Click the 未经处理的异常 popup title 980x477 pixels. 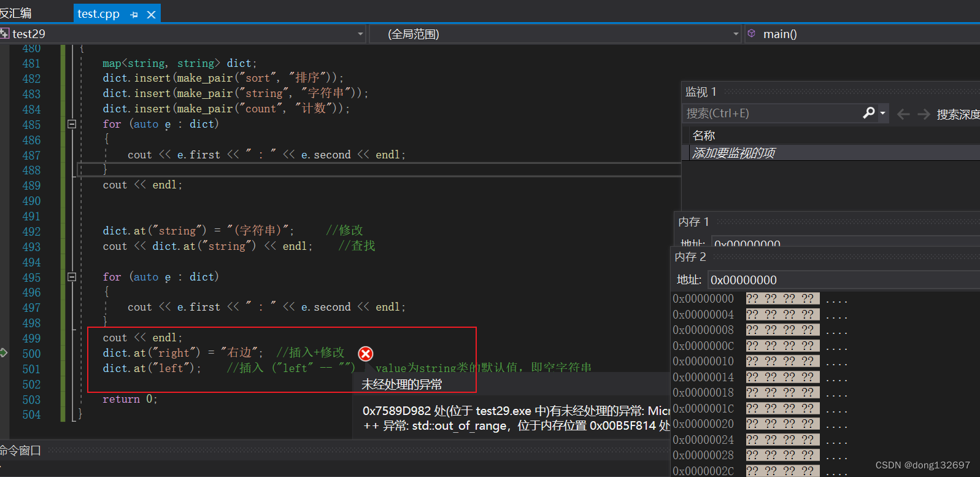[402, 384]
